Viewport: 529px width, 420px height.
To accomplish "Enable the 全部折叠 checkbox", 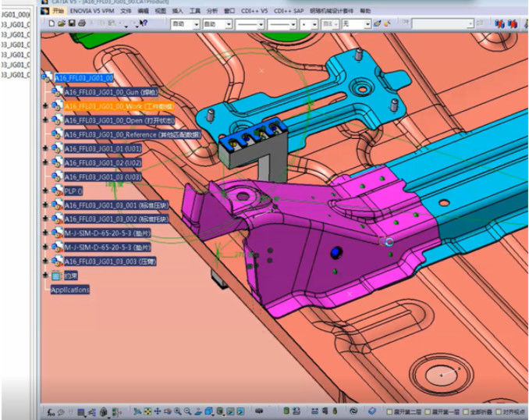I will (x=465, y=411).
